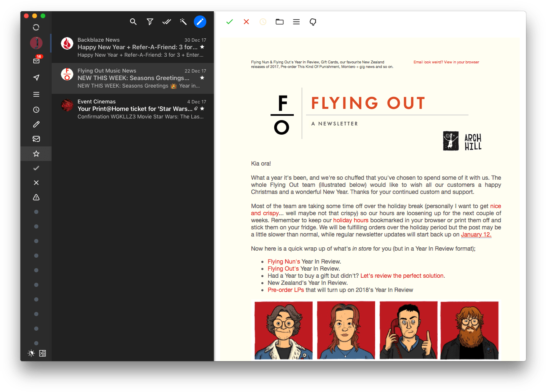The height and width of the screenshot is (392, 546).
Task: Snooze the email with clock icon
Action: pyautogui.click(x=263, y=22)
